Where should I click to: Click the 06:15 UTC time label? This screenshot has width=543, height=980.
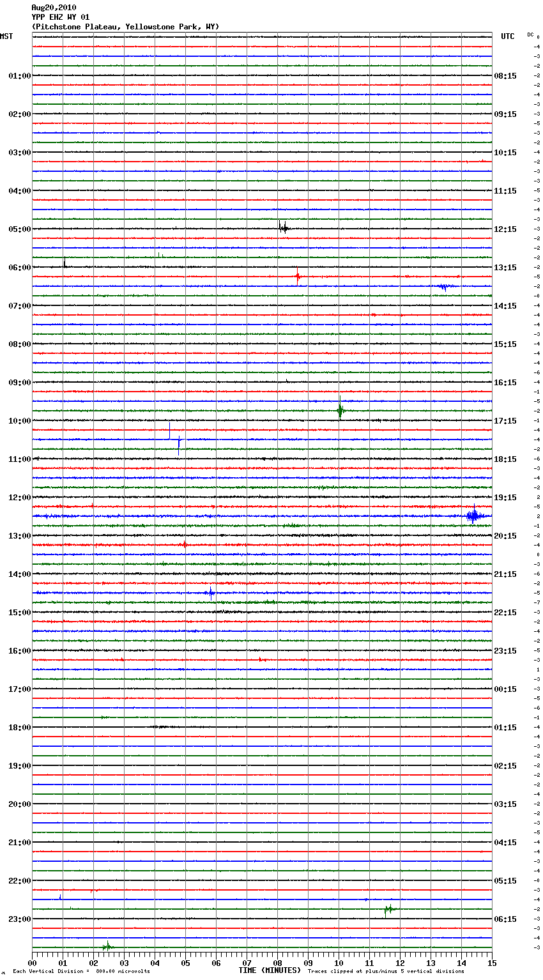pyautogui.click(x=505, y=919)
